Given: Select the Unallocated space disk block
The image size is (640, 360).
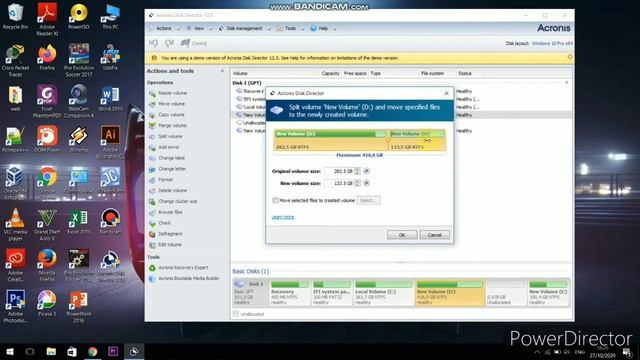Looking at the screenshot, I should coord(505,293).
